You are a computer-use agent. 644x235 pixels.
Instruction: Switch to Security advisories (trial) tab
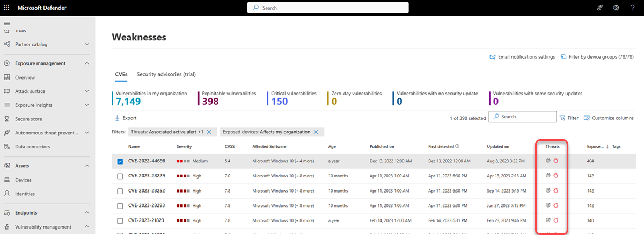point(166,74)
